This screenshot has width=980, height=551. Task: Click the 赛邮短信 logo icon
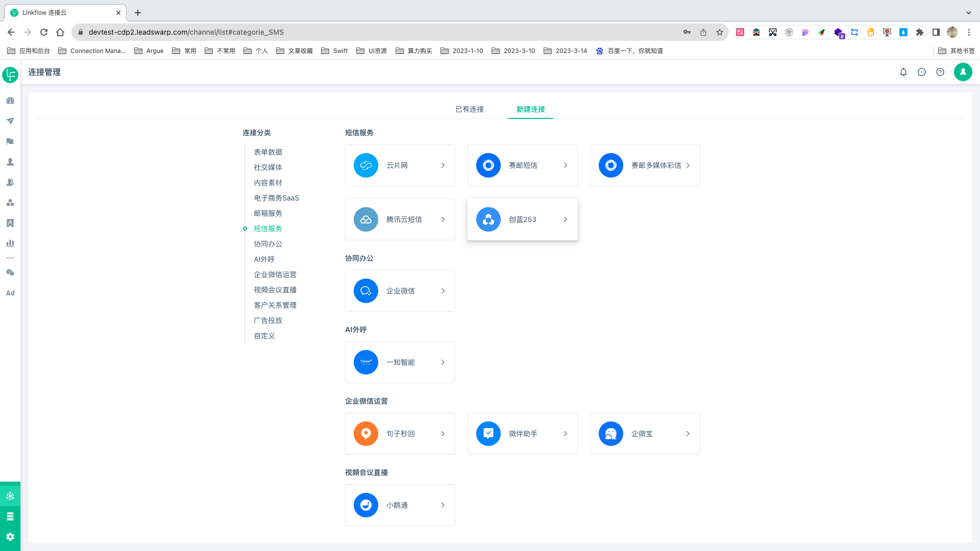(x=488, y=165)
